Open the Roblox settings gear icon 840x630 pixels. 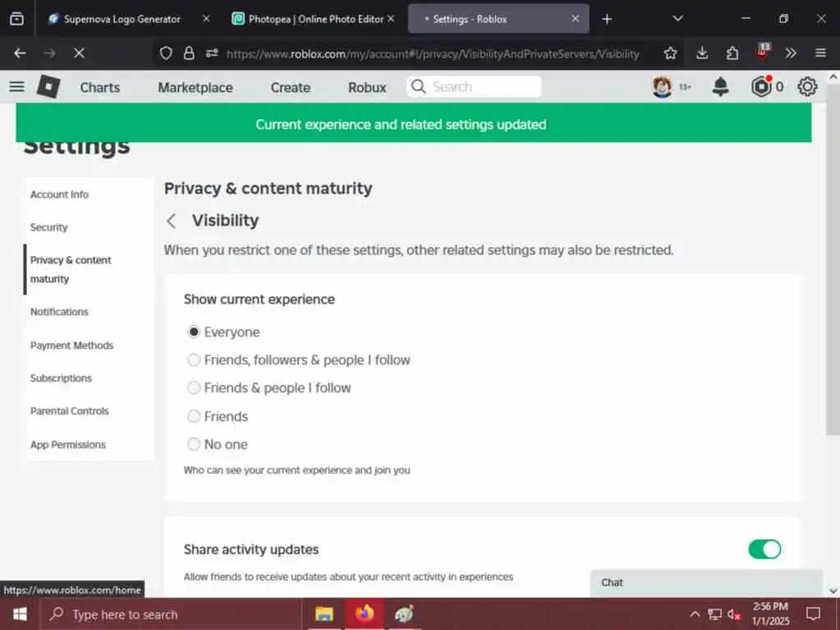click(807, 86)
